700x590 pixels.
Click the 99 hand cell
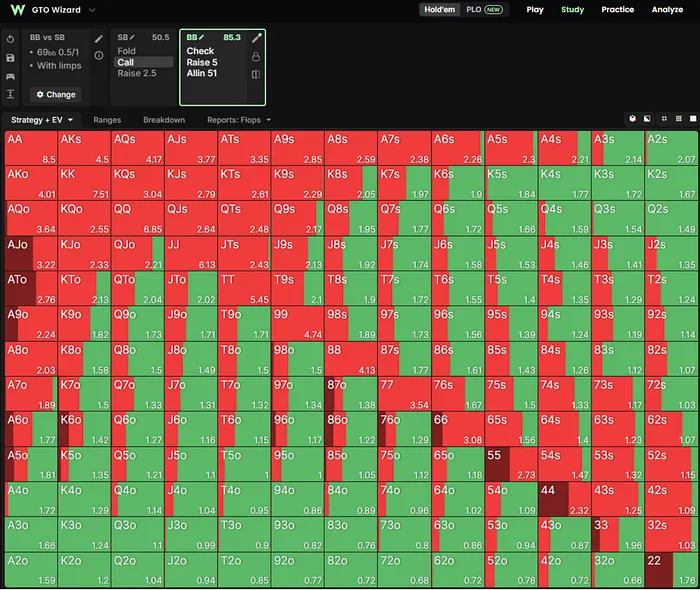pyautogui.click(x=298, y=324)
